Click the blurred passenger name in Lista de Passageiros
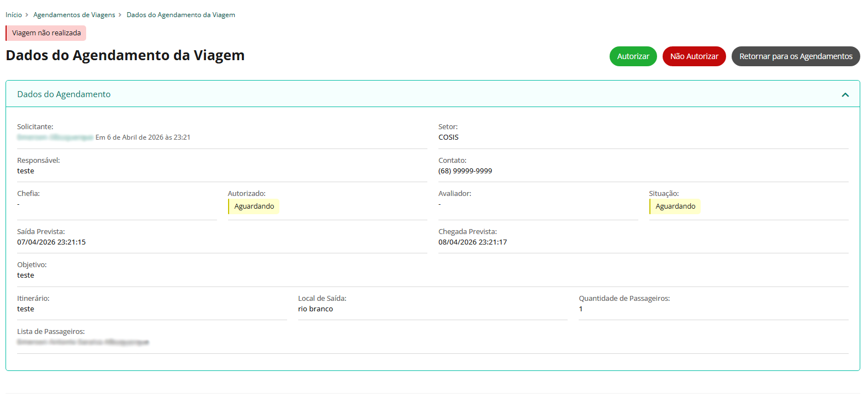 point(83,342)
